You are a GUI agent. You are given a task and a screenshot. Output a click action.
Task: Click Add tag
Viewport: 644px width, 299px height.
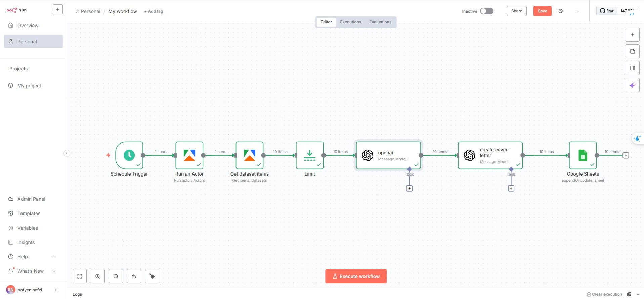coord(154,11)
